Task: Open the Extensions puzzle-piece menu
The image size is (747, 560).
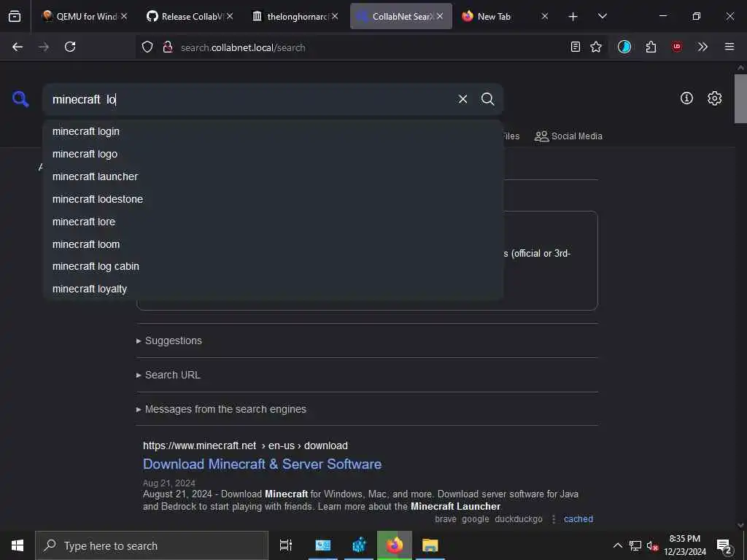Action: click(x=651, y=47)
